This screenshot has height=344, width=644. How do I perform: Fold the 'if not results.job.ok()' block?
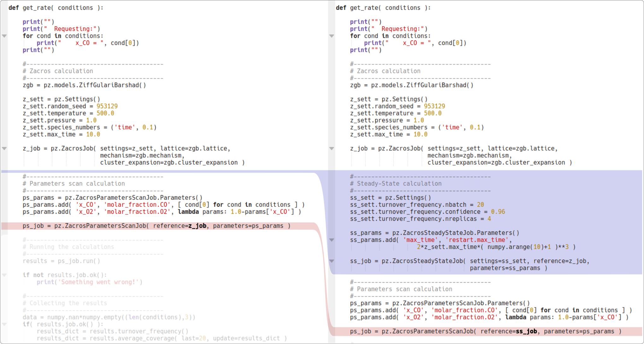click(4, 275)
